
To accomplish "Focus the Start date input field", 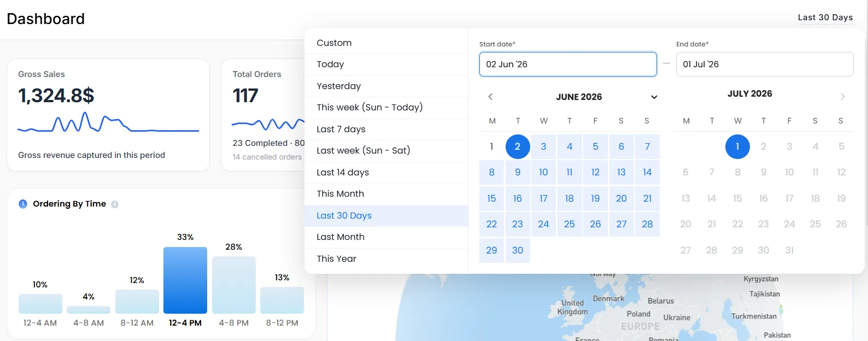I will [x=568, y=64].
